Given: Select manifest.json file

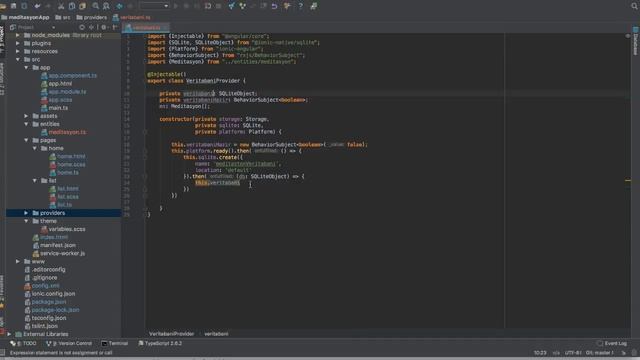Looking at the screenshot, I should pos(54,245).
